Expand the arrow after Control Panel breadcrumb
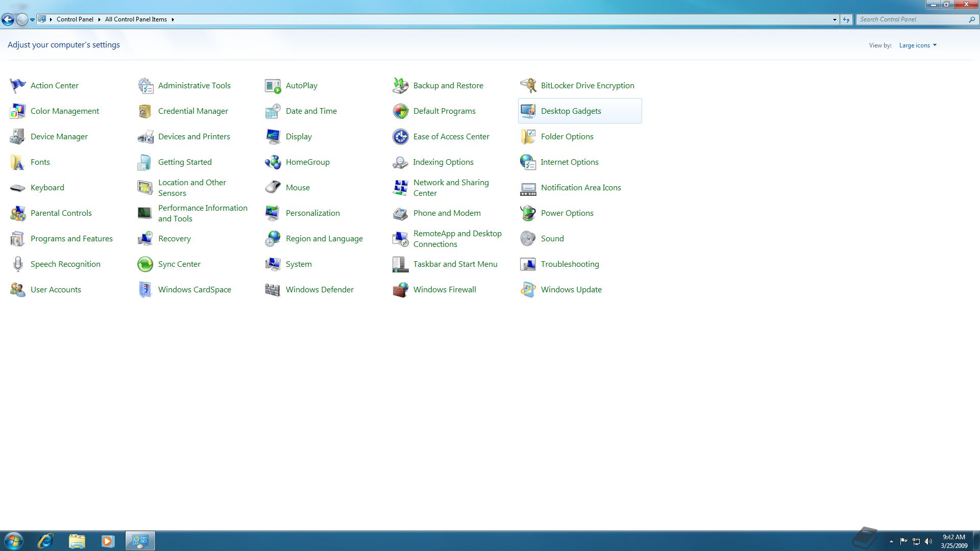 99,19
